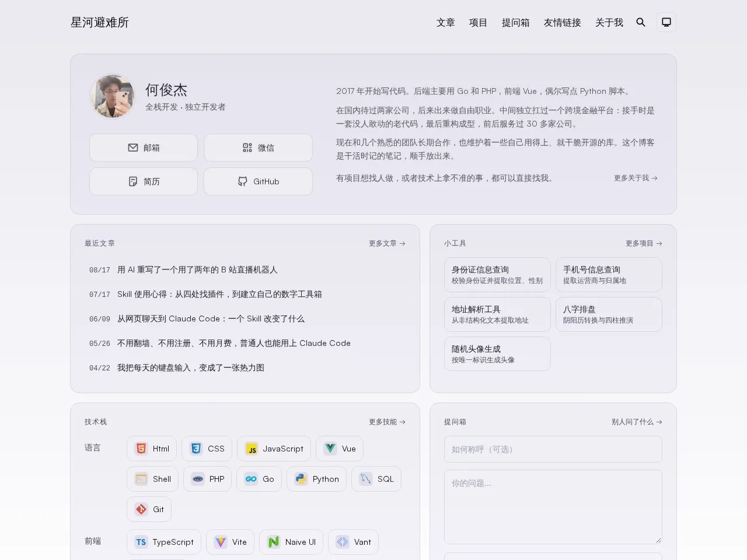
Task: Follow the 更多项目 link
Action: 644,243
